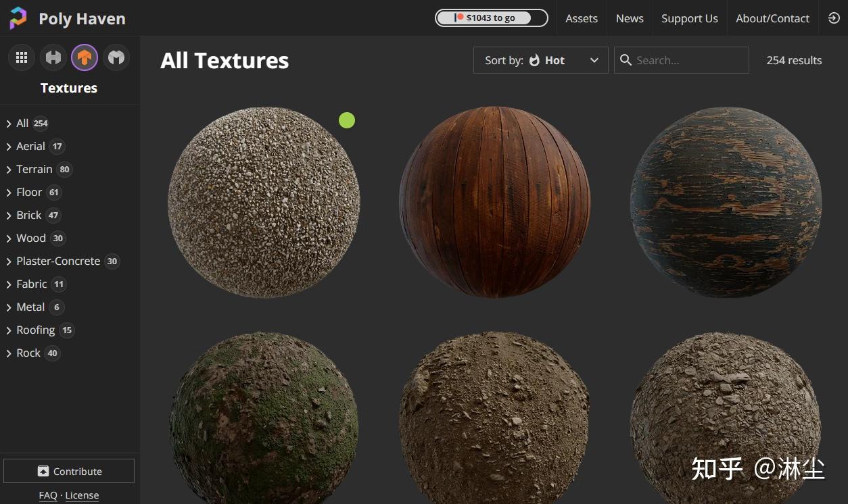The width and height of the screenshot is (848, 504).
Task: Open the Sort by Hot dropdown
Action: [541, 60]
